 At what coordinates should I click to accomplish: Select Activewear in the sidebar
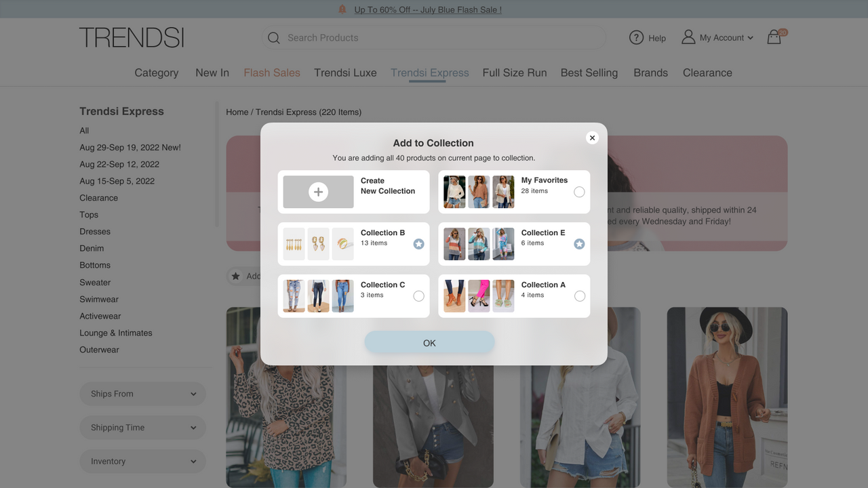point(100,316)
